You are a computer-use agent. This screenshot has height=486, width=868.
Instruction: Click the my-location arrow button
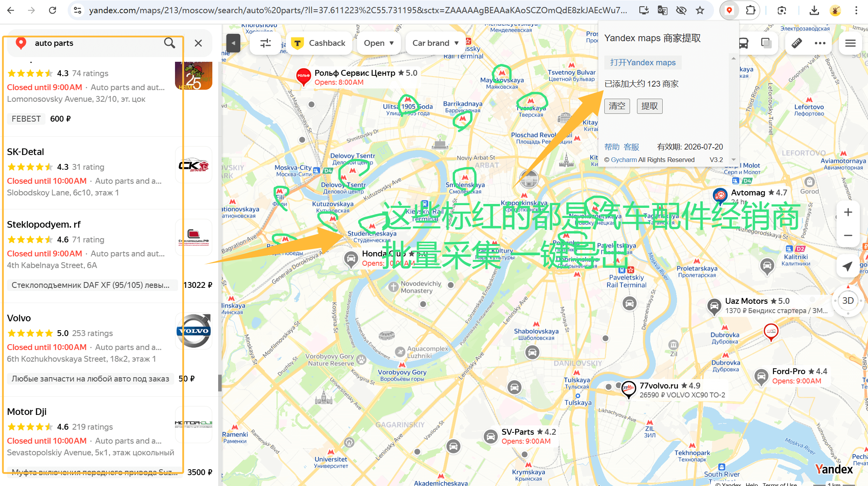point(848,266)
